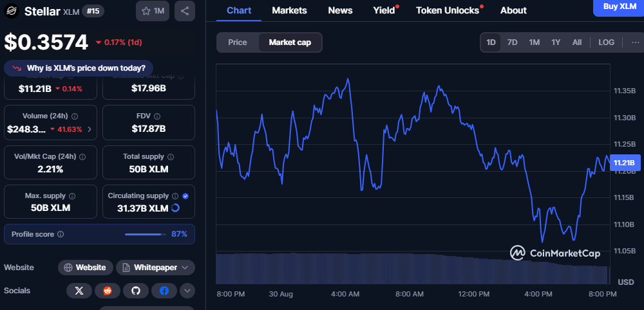
Task: Open the X (Twitter) social link
Action: tap(79, 291)
